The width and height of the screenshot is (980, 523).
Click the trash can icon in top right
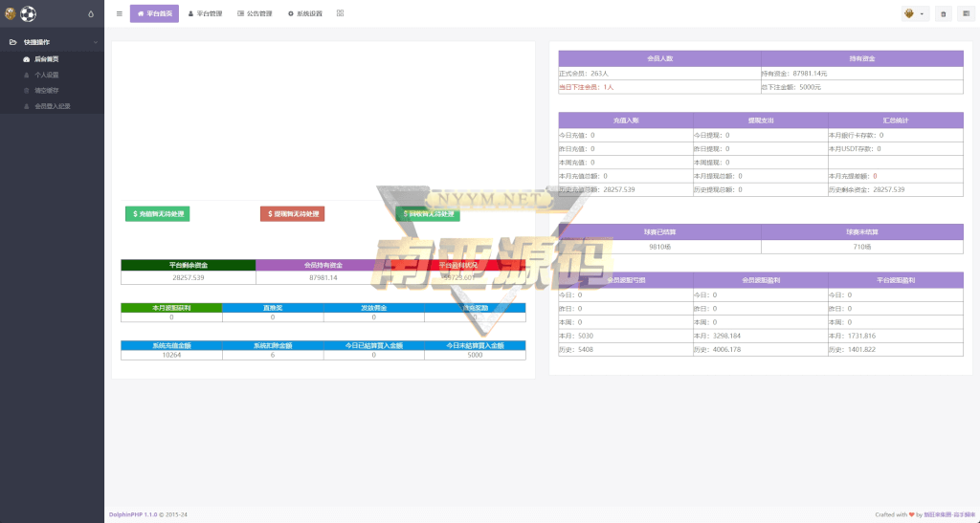(x=944, y=14)
